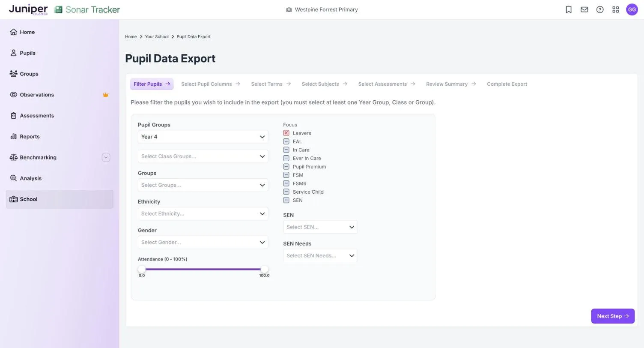Open the Select Ethnicity dropdown
Viewport: 644px width, 348px height.
(x=203, y=213)
